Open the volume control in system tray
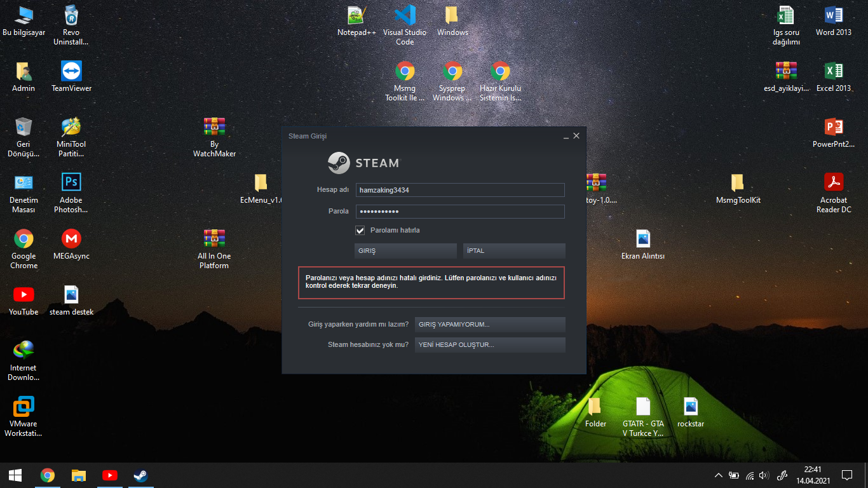The height and width of the screenshot is (488, 868). (764, 475)
